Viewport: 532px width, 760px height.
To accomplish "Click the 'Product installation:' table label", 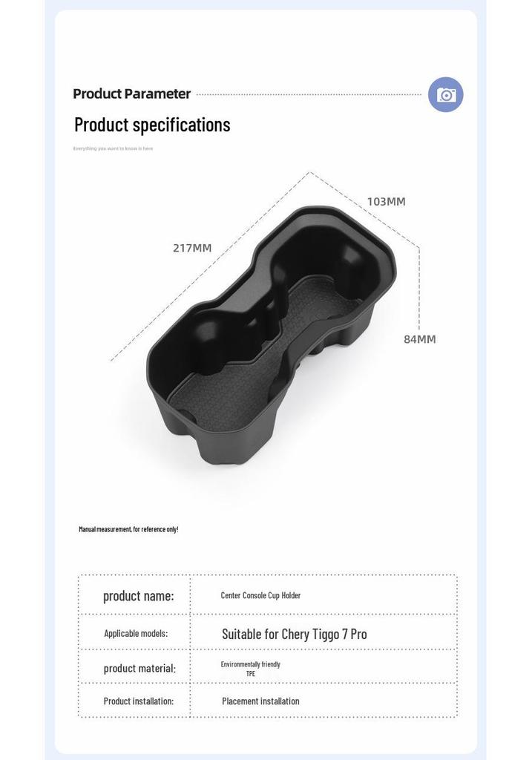I will [x=139, y=701].
